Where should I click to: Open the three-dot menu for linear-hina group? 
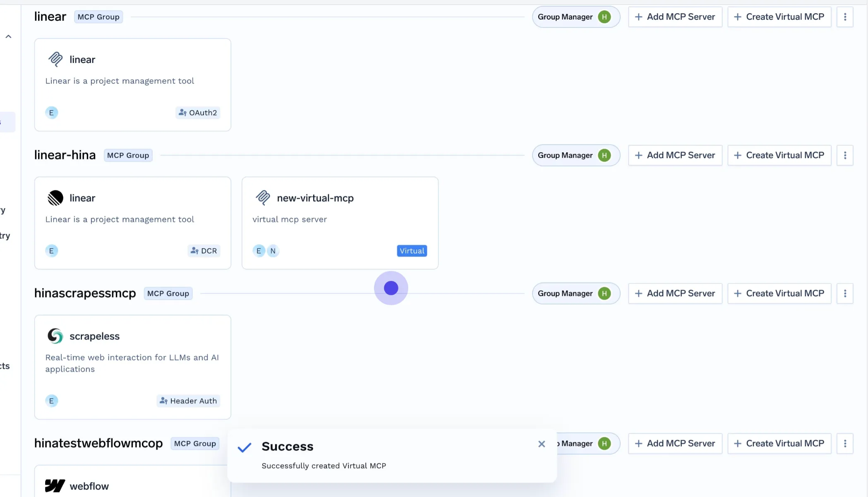click(x=845, y=155)
